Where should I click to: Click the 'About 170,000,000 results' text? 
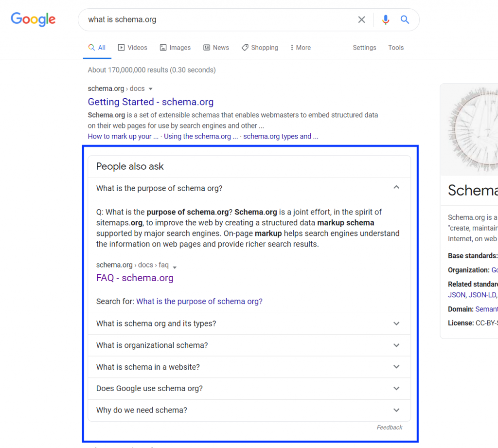152,70
